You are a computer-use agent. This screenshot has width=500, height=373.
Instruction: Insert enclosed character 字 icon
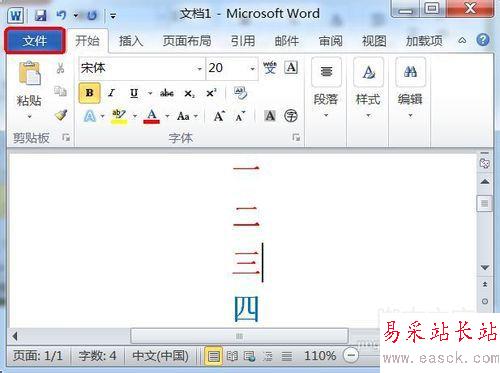tap(291, 116)
